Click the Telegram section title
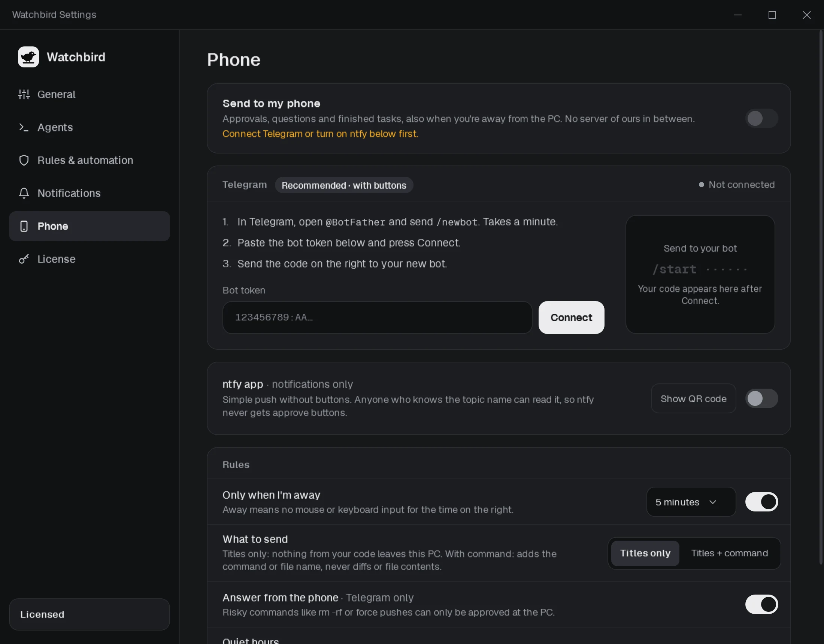824x644 pixels. (245, 185)
